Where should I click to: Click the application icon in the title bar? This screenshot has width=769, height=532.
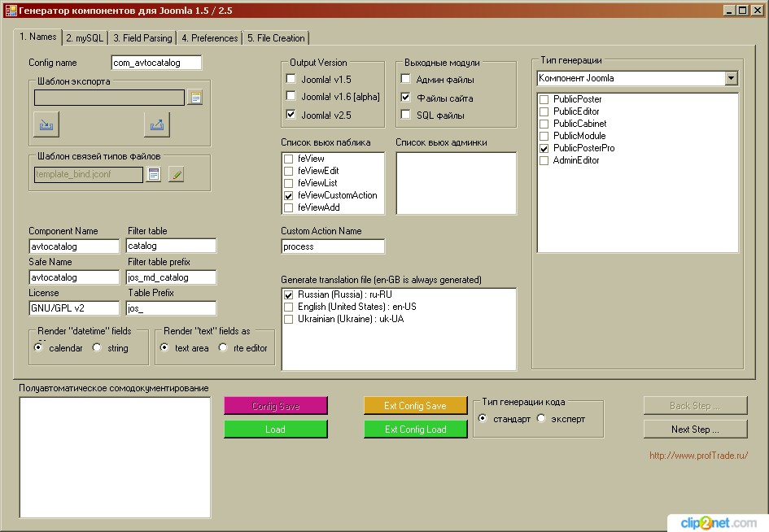point(11,11)
